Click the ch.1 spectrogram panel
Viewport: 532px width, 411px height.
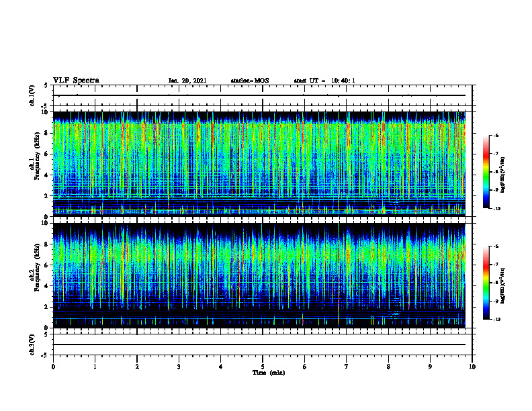(x=259, y=164)
